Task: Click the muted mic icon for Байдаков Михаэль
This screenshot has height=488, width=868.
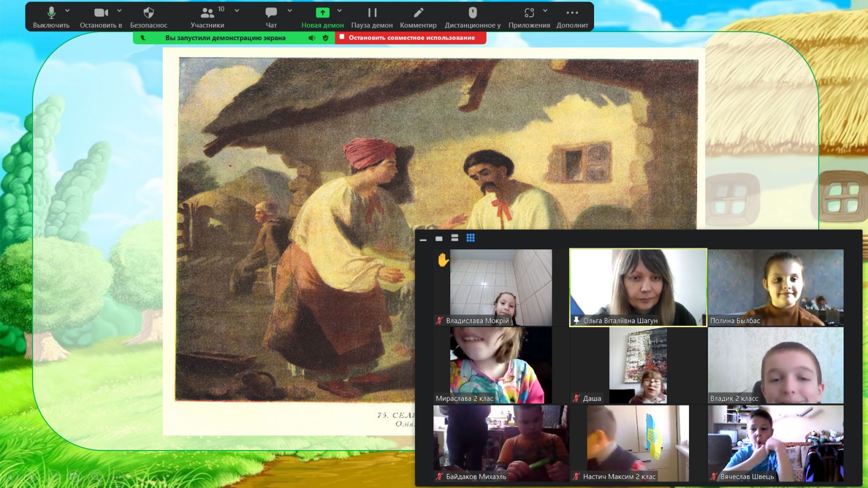Action: click(x=439, y=477)
